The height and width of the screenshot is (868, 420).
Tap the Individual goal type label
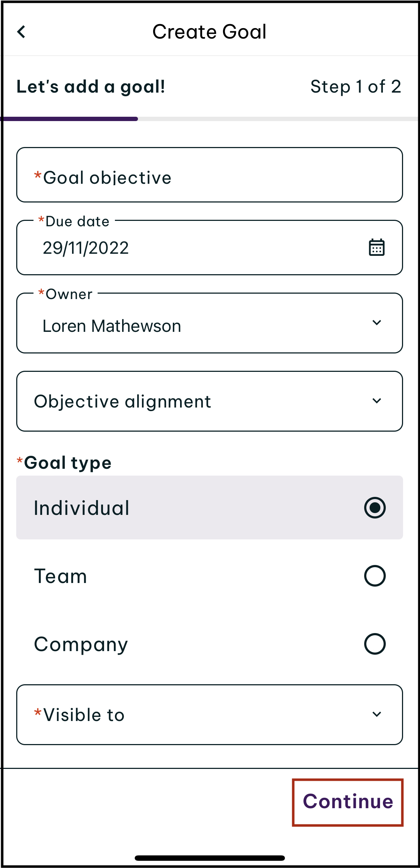(x=81, y=508)
